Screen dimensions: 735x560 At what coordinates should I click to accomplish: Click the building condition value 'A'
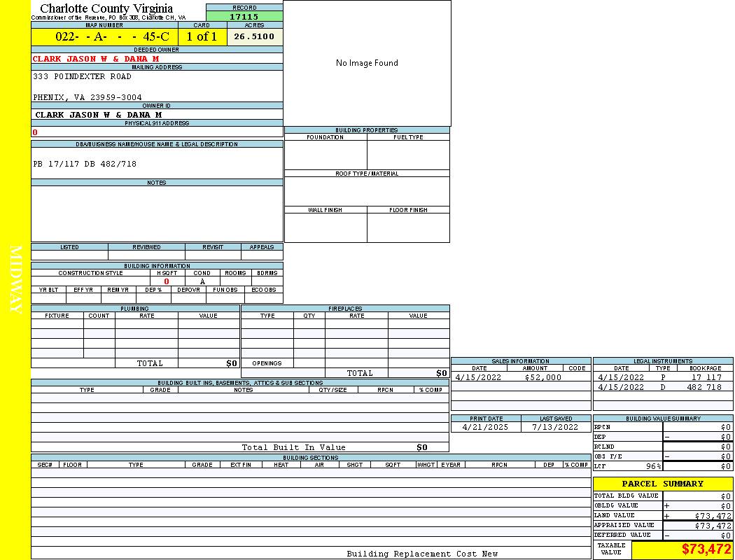[202, 282]
